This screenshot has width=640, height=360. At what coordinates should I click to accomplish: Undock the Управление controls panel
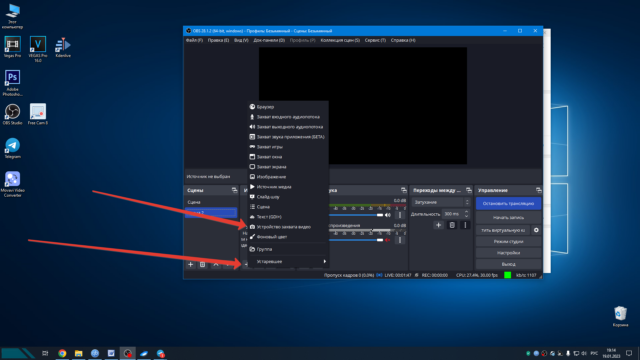[x=538, y=190]
